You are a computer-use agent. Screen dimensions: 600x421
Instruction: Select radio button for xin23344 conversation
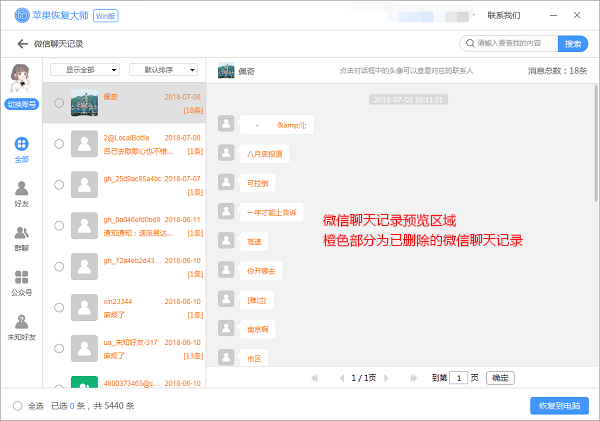coord(59,308)
